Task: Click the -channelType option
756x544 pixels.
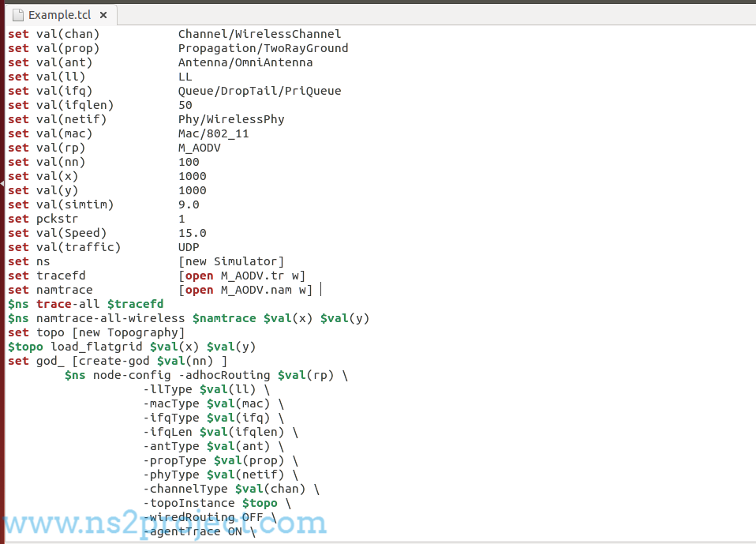Action: tap(185, 489)
